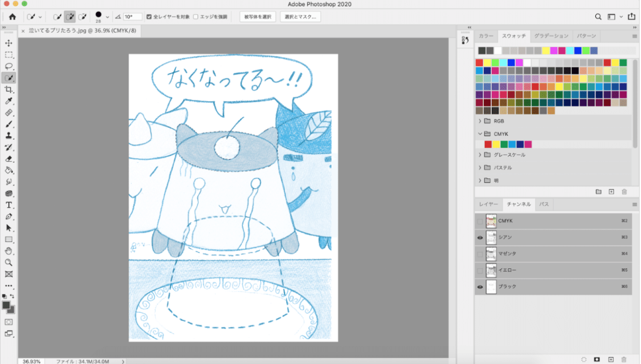This screenshot has width=641, height=364.
Task: Click the 被写体を選択 button
Action: tap(258, 17)
